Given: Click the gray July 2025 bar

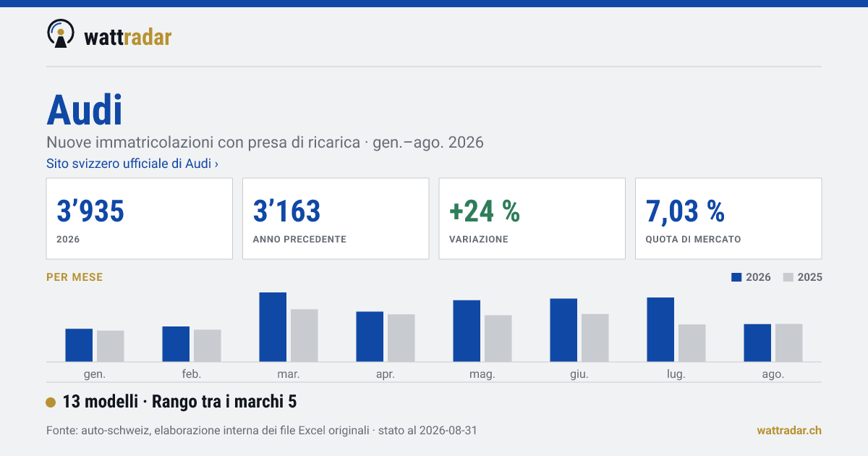Looking at the screenshot, I should (x=692, y=343).
